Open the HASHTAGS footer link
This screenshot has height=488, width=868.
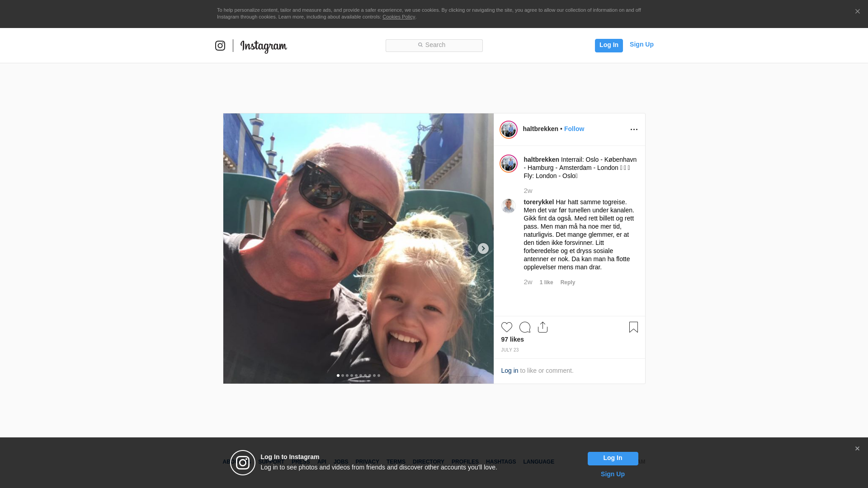coord(501,462)
